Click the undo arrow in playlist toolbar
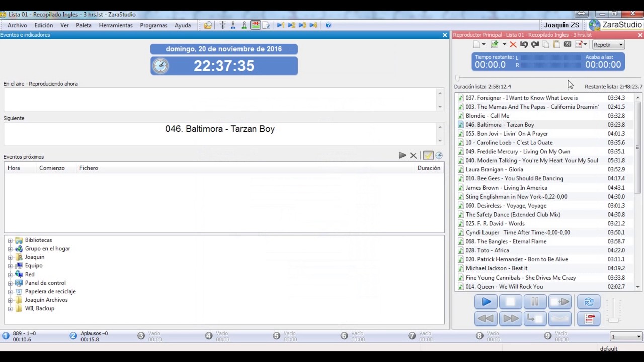Screen dimensions: 644x362 tap(524, 45)
